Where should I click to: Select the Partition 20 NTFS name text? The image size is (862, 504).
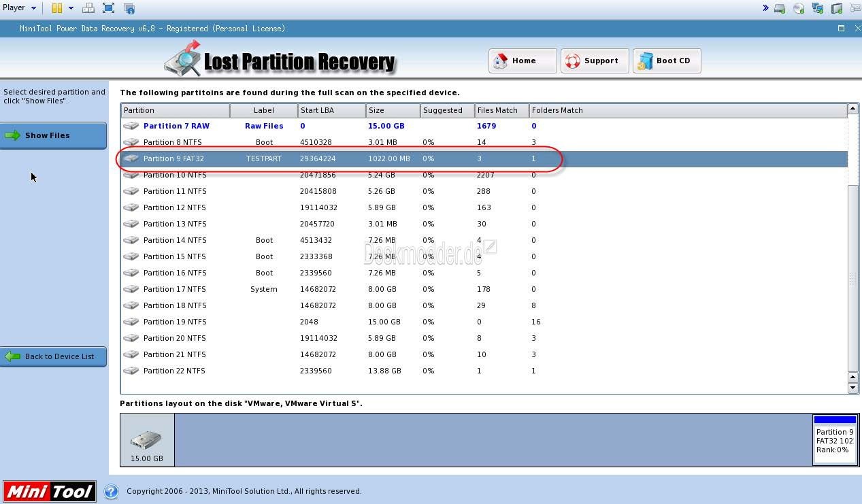(175, 338)
